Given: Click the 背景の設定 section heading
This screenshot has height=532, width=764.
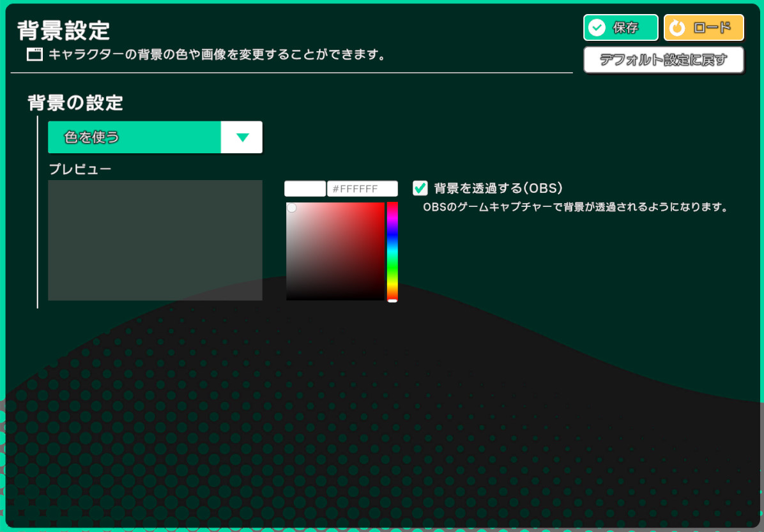Looking at the screenshot, I should [x=75, y=102].
